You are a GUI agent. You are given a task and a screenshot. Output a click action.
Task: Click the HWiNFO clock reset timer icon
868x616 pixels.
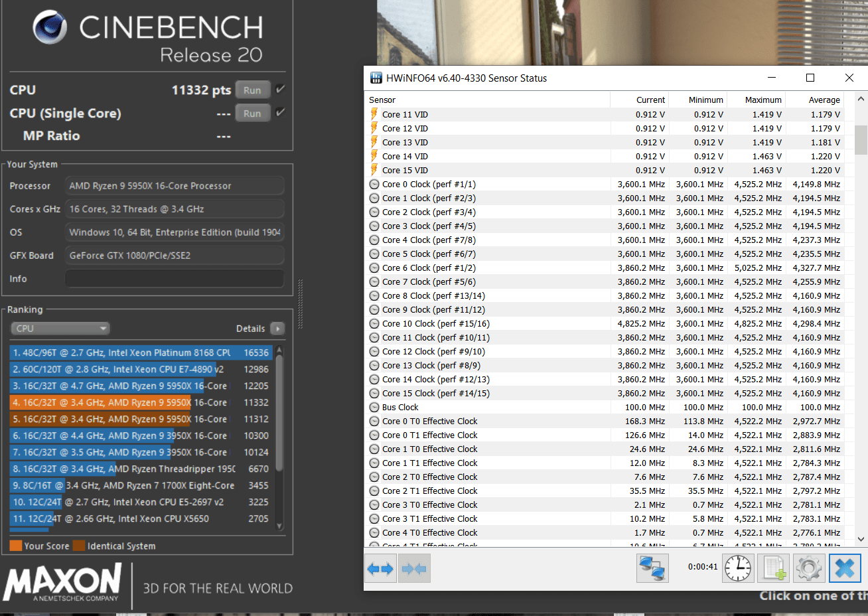(x=738, y=569)
